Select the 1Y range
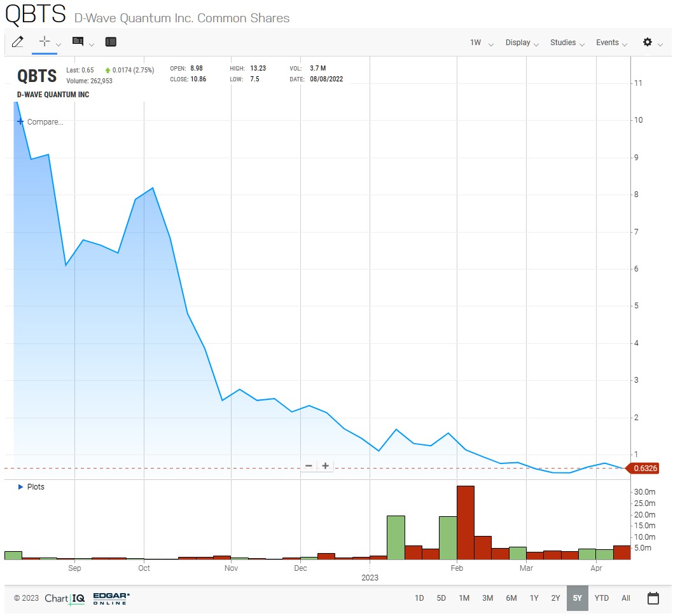This screenshot has height=616, width=673. [x=534, y=598]
